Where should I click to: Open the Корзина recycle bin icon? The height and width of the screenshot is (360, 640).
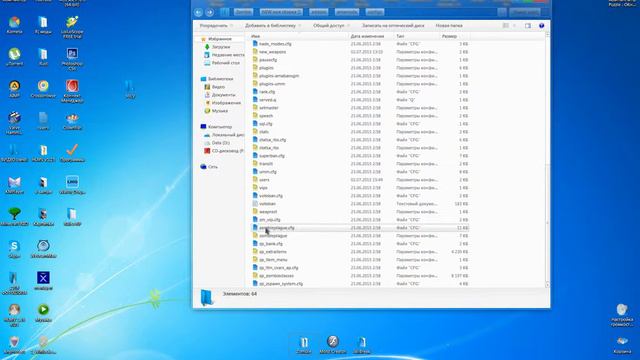tap(622, 344)
